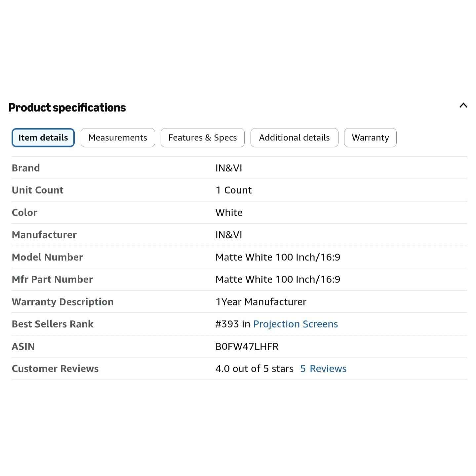This screenshot has width=476, height=476.
Task: Click the Best Sellers Rank label
Action: click(53, 324)
